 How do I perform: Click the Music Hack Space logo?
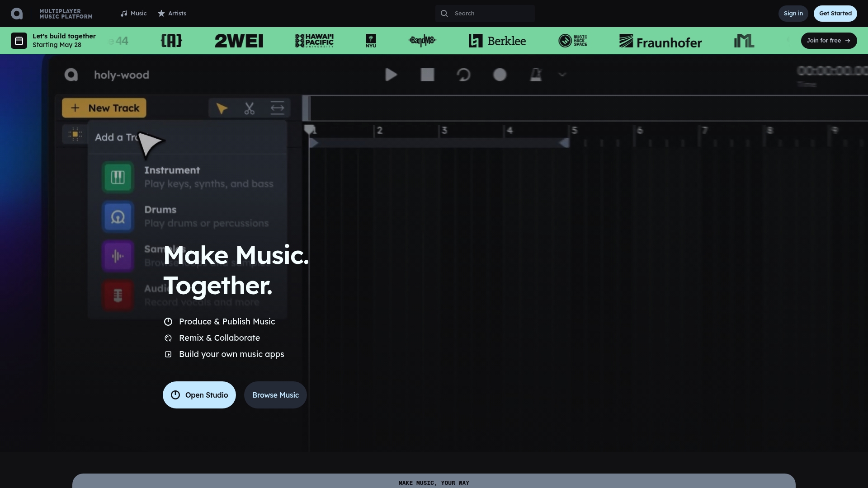tap(573, 41)
